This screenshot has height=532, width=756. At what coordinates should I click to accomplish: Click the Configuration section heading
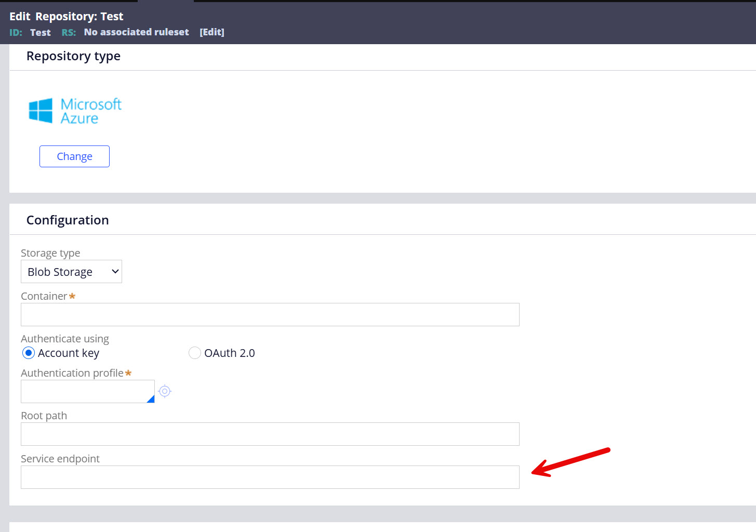click(68, 220)
